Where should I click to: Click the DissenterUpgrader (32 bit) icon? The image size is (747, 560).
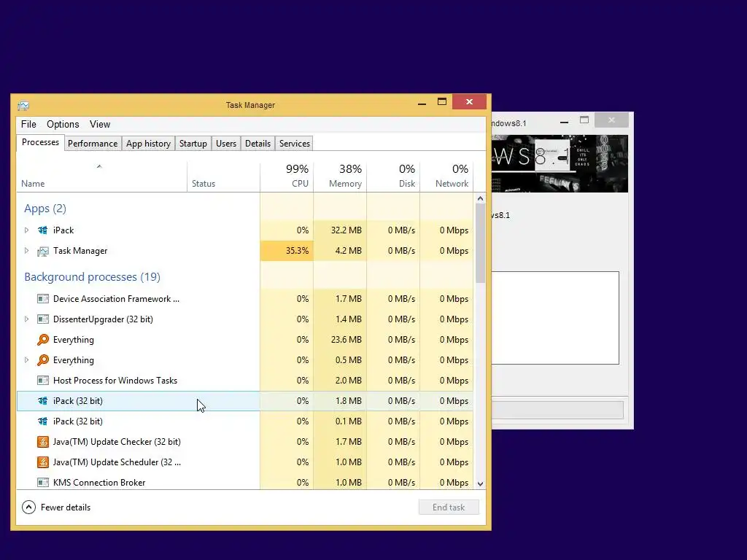click(x=43, y=319)
